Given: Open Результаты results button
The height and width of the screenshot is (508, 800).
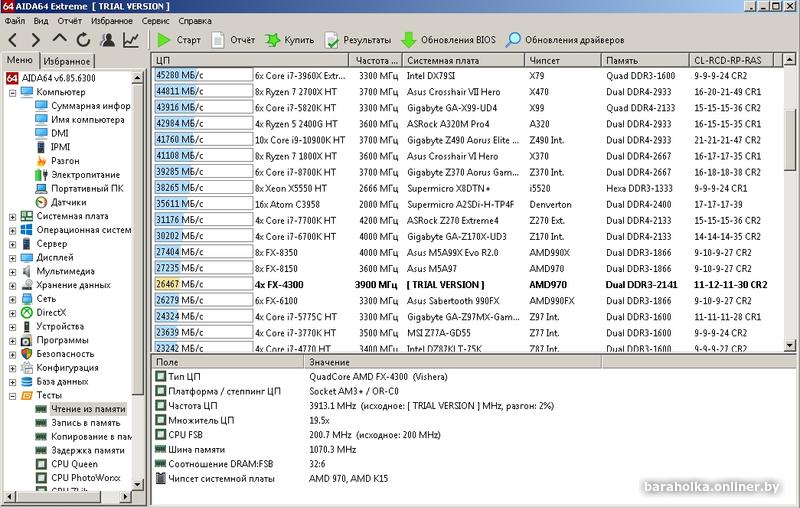Looking at the screenshot, I should 358,40.
